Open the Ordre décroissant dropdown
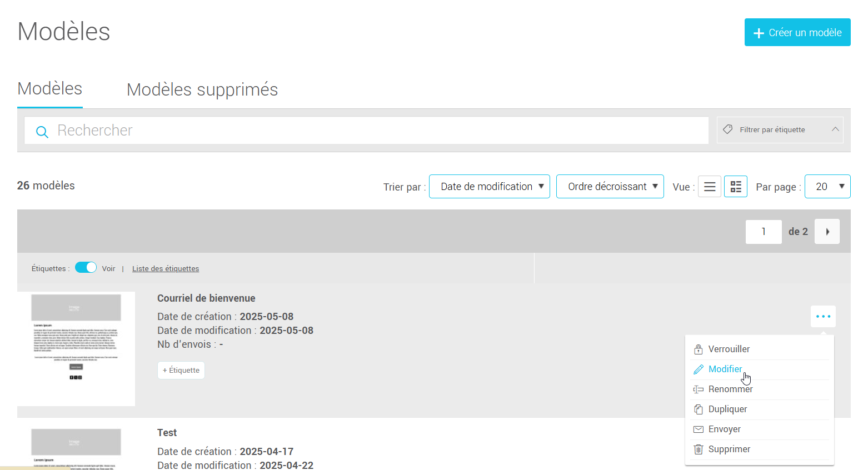The height and width of the screenshot is (470, 868). pyautogui.click(x=610, y=187)
